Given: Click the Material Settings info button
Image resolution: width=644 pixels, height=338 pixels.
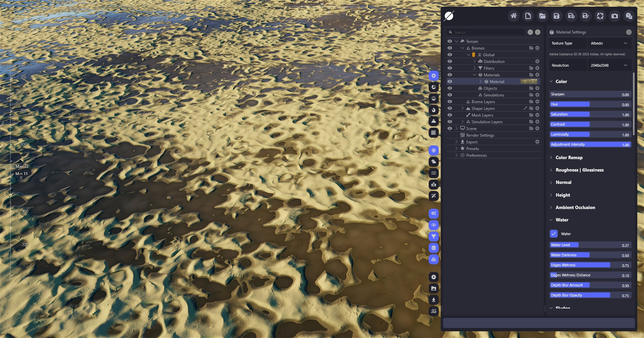Looking at the screenshot, I should [629, 32].
